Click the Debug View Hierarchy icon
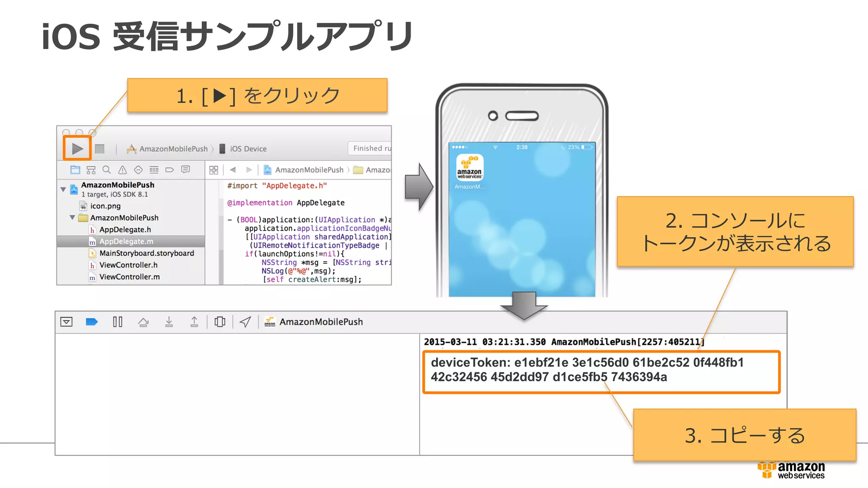Viewport: 868px width, 488px height. click(x=220, y=322)
